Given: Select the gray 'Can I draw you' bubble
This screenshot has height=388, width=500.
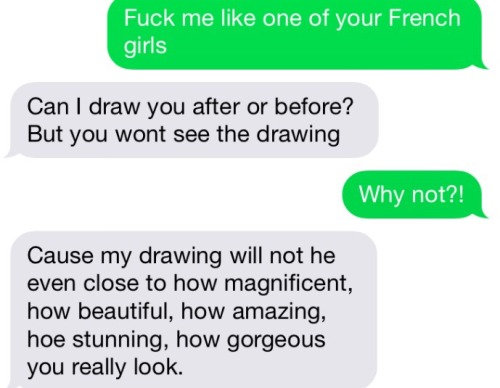Looking at the screenshot, I should (x=193, y=120).
